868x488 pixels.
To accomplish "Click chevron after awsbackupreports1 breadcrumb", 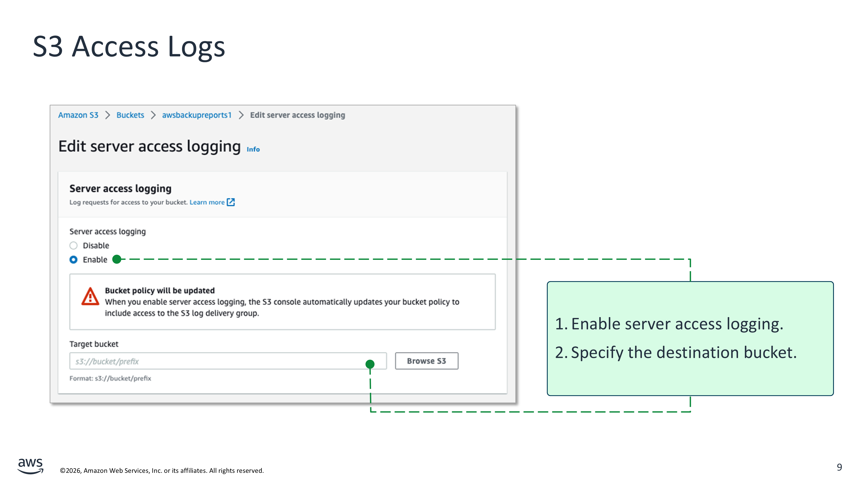I will (241, 115).
